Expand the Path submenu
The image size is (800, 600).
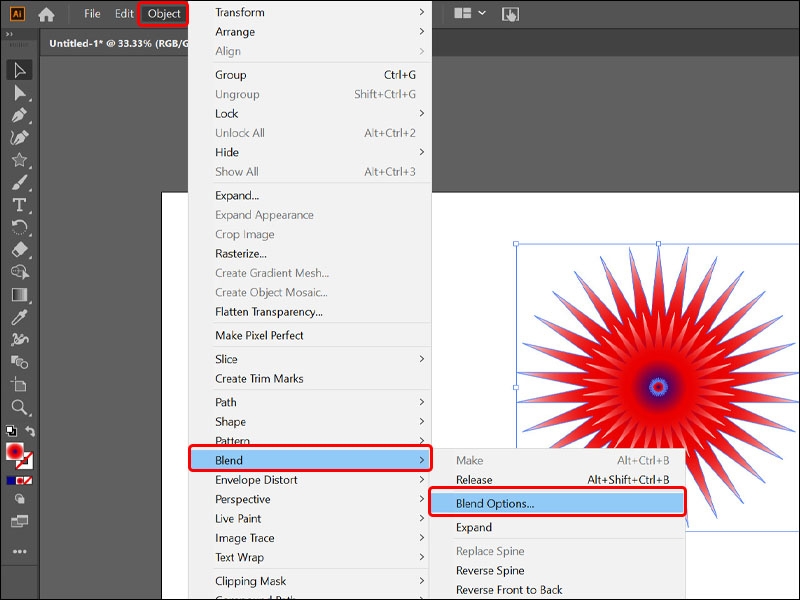tap(310, 402)
